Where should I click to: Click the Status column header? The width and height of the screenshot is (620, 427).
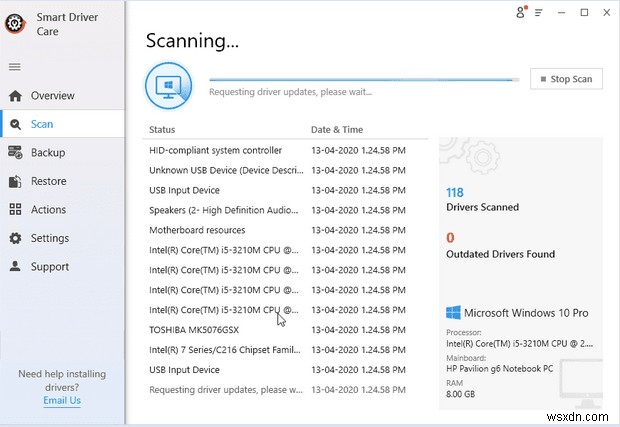click(x=162, y=130)
